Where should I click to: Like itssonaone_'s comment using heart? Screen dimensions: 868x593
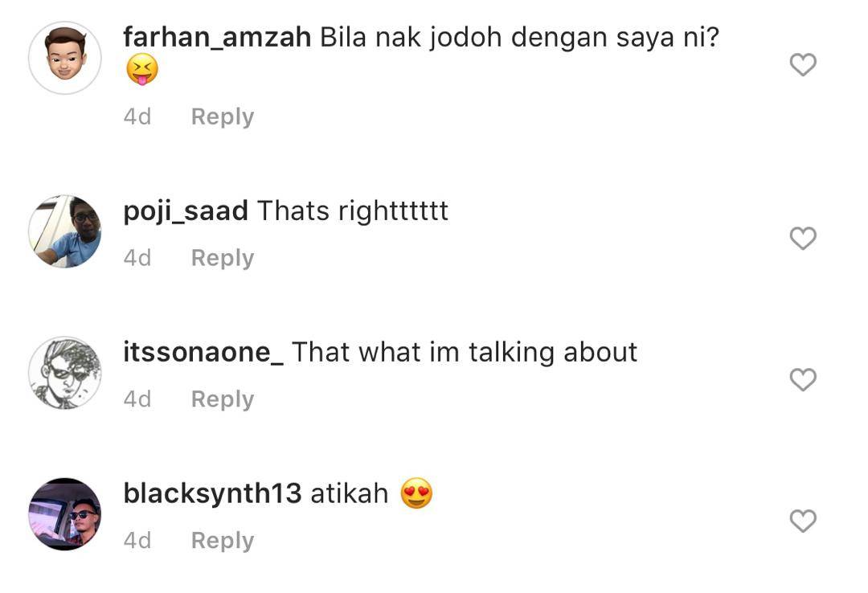803,380
